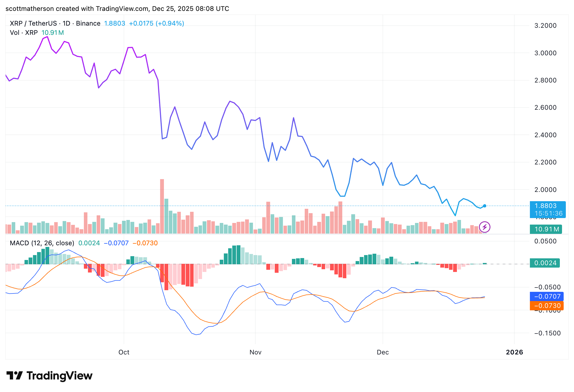This screenshot has height=392, width=574.
Task: Select the Oct label on the time axis
Action: point(124,352)
